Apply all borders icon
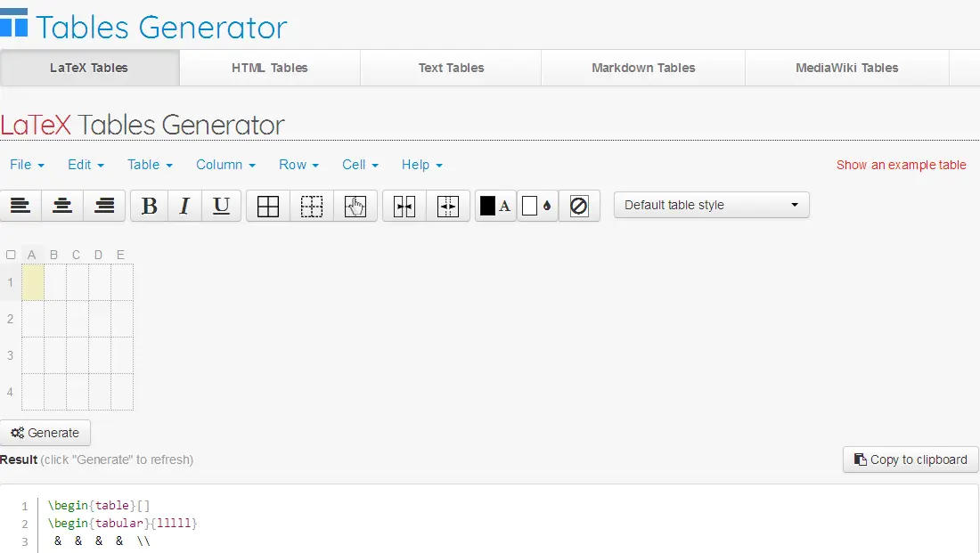Image resolution: width=980 pixels, height=553 pixels. [268, 207]
